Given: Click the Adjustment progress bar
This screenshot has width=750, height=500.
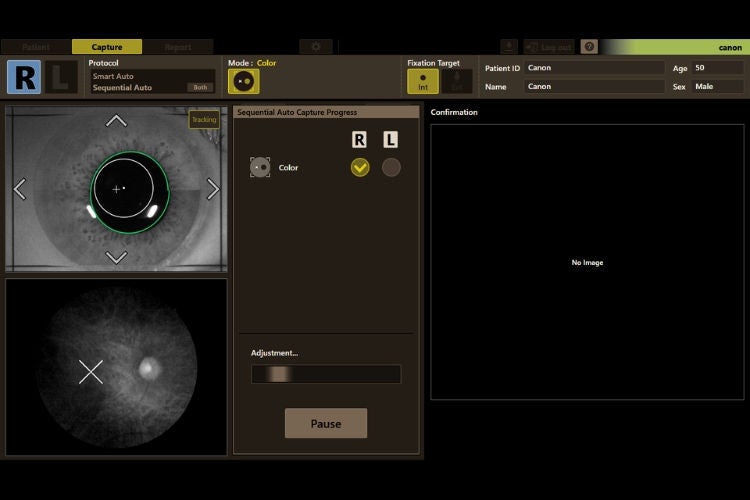Looking at the screenshot, I should pos(326,374).
